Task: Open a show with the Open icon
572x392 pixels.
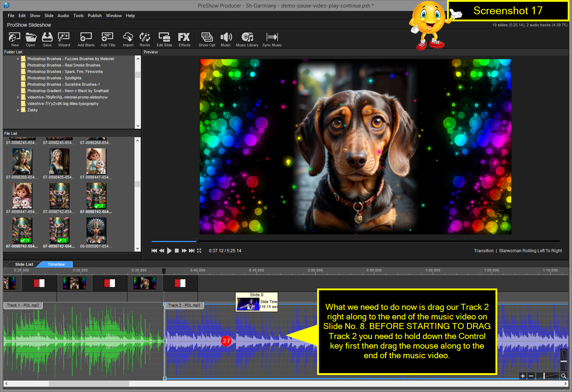Action: tap(31, 39)
